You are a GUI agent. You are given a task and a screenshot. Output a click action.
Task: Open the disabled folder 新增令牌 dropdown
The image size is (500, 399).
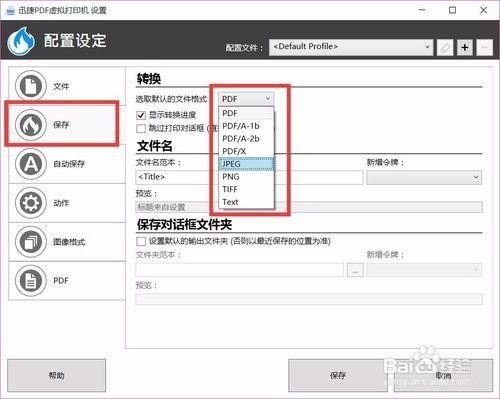[424, 270]
